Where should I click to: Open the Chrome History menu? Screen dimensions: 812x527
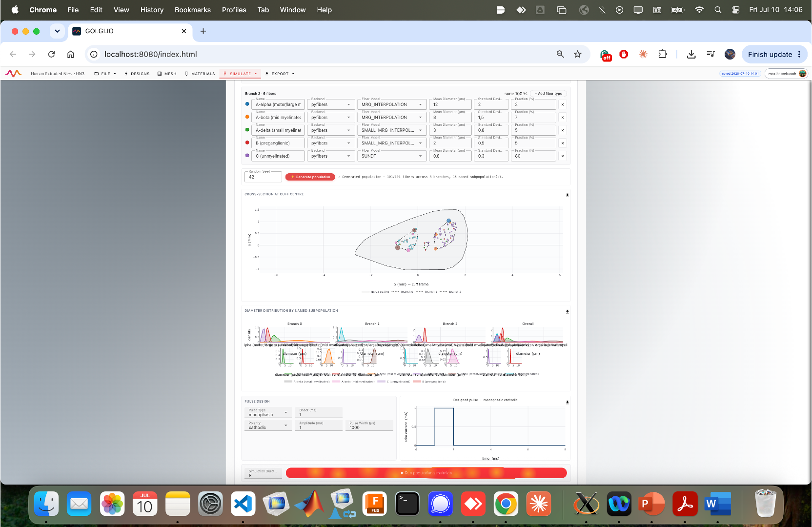[152, 10]
